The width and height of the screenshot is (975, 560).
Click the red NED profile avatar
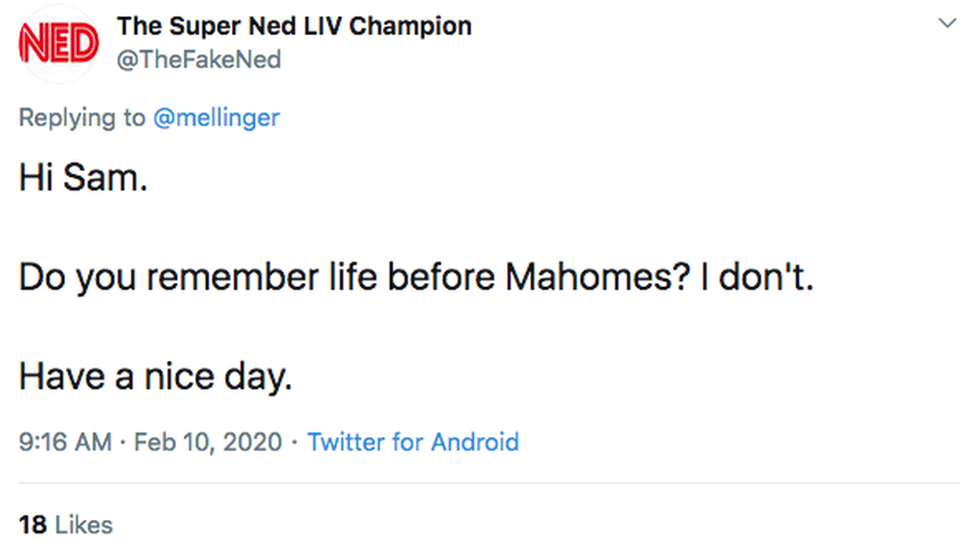(59, 44)
